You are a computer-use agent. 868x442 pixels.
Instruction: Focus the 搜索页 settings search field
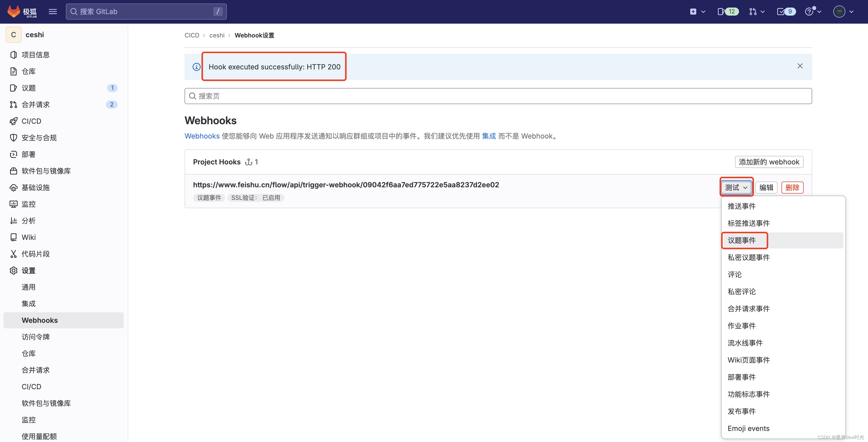pyautogui.click(x=498, y=96)
